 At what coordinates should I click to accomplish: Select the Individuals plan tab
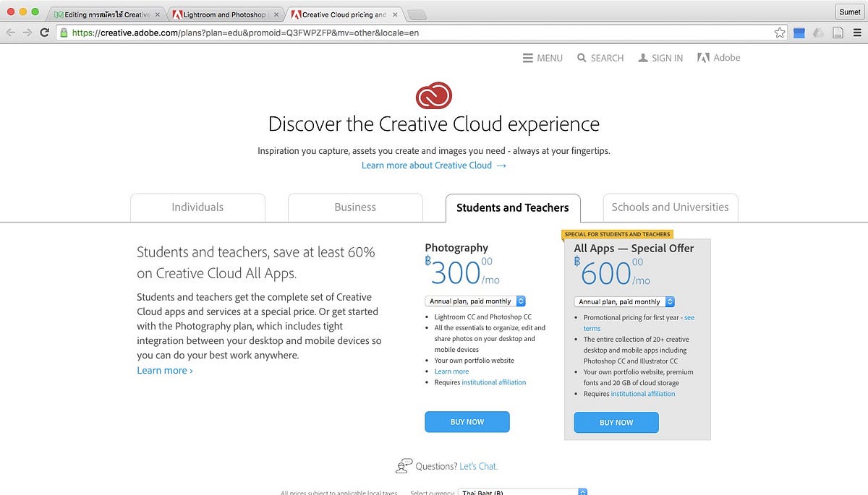(197, 207)
